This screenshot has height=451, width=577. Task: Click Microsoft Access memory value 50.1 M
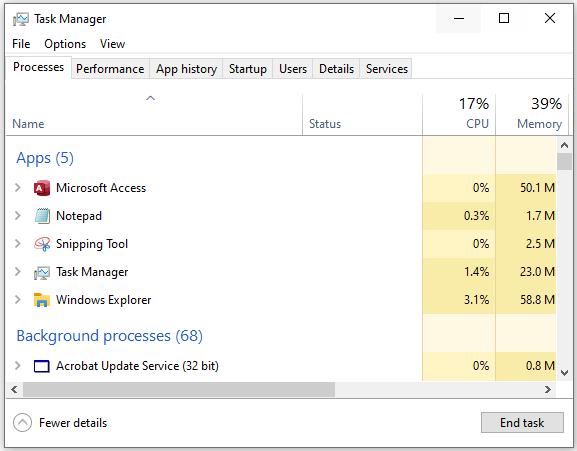pos(537,188)
